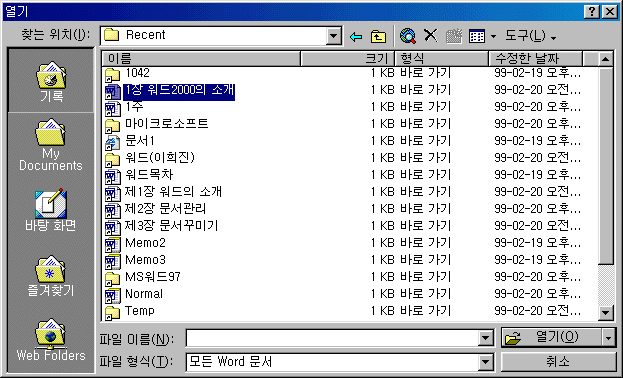Select the 제3장 문서꾸미기 document
Screen dimensions: 623x378
(x=172, y=226)
